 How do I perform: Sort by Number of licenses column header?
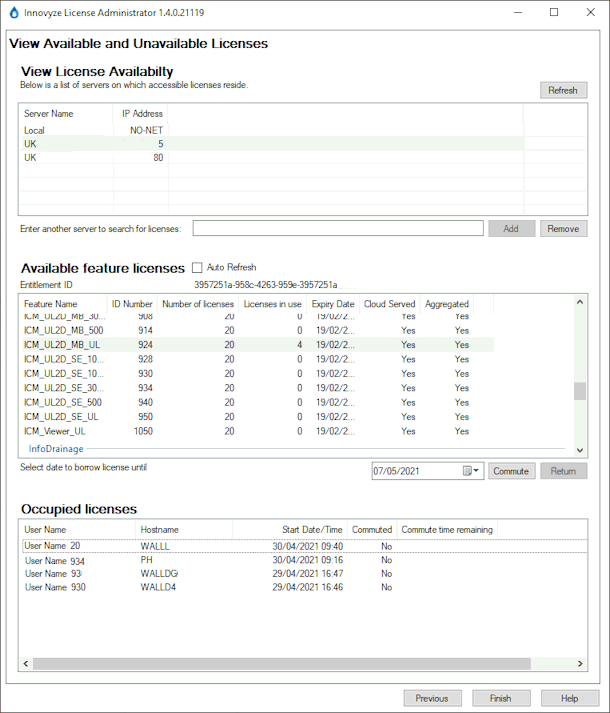point(198,304)
